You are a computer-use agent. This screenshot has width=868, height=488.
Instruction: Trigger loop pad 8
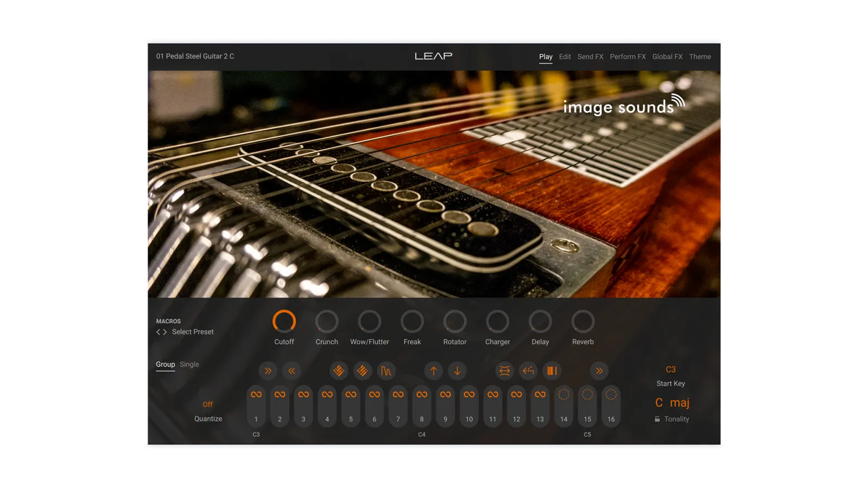point(422,407)
